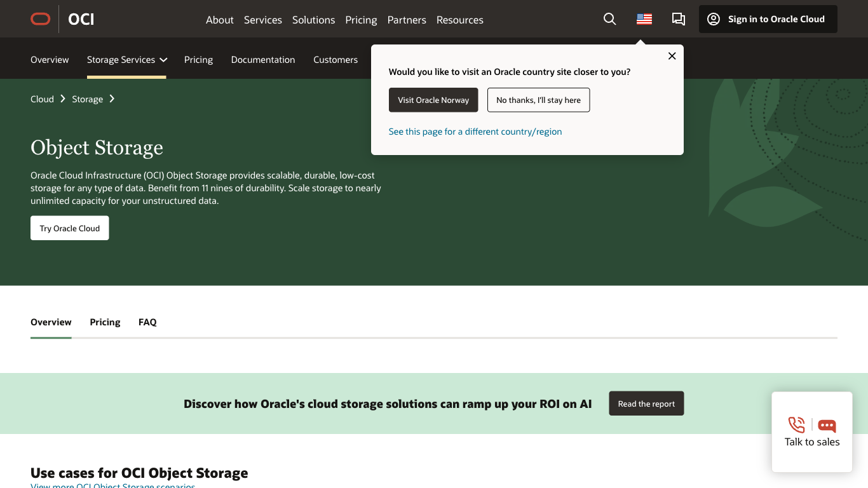
Task: Click the Cloud breadcrumb link
Action: [42, 99]
